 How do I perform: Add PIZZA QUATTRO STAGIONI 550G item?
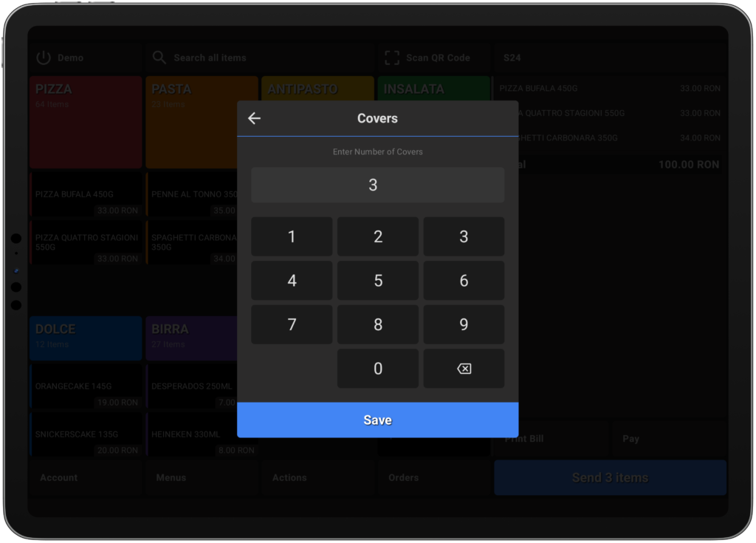pos(86,242)
